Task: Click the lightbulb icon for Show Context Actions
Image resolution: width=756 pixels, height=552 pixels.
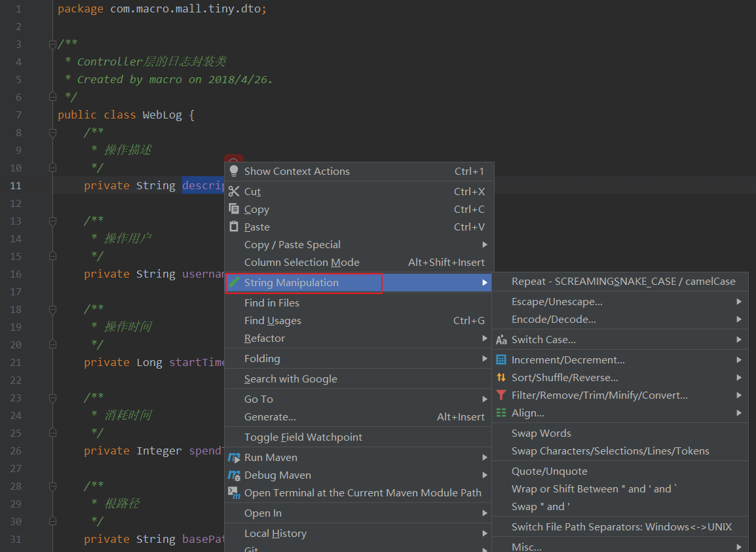Action: click(x=234, y=171)
